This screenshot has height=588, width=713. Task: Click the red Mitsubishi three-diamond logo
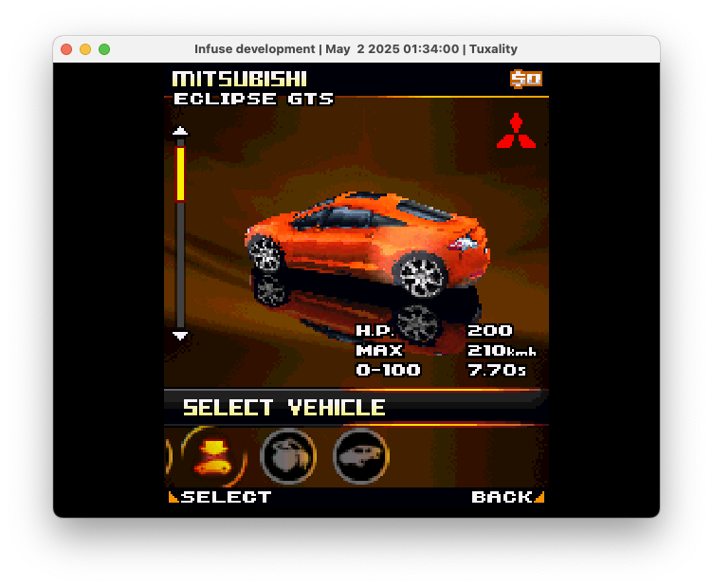click(x=516, y=131)
